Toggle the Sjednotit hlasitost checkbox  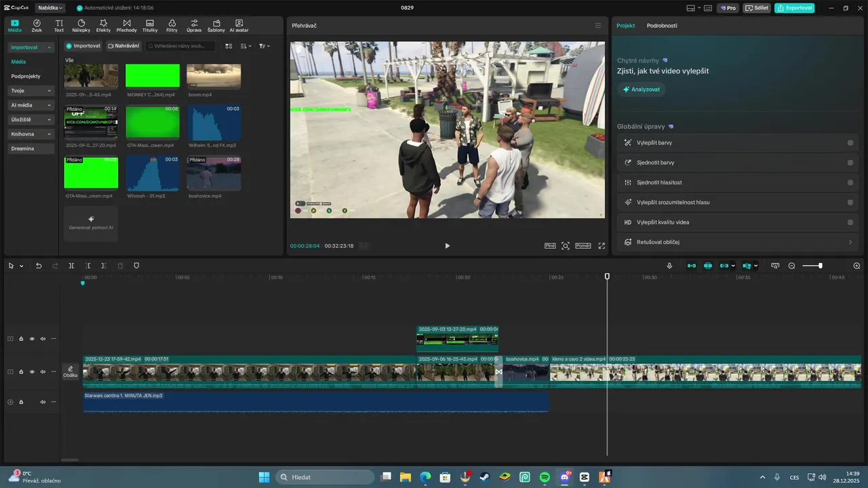click(x=850, y=182)
